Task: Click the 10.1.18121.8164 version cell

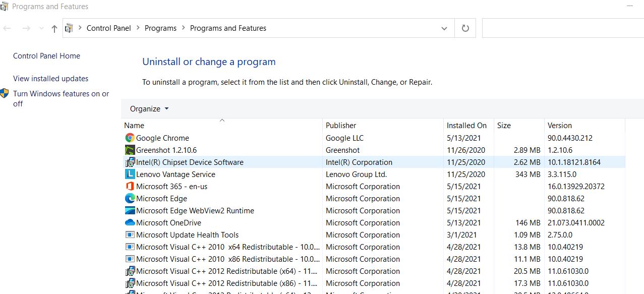Action: pyautogui.click(x=574, y=162)
